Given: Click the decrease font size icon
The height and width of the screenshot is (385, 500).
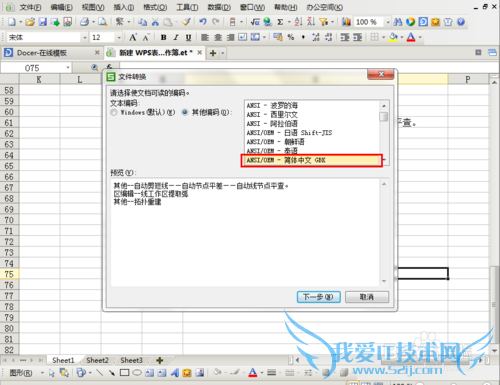Looking at the screenshot, I should click(146, 37).
